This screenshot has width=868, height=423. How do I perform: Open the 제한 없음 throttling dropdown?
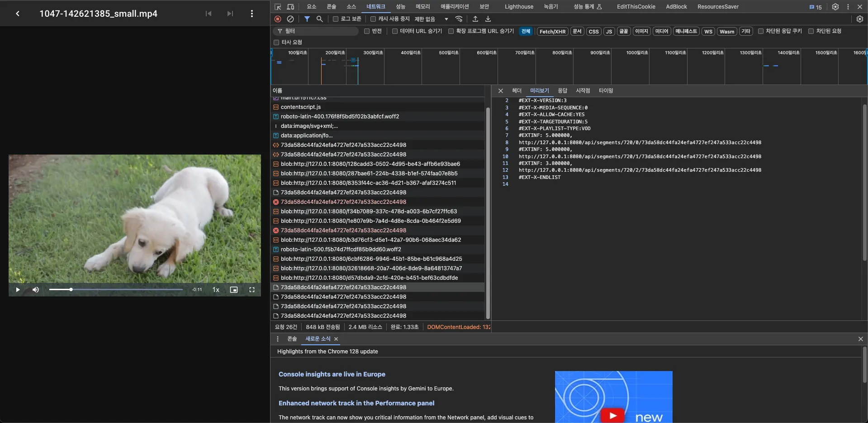pyautogui.click(x=431, y=19)
